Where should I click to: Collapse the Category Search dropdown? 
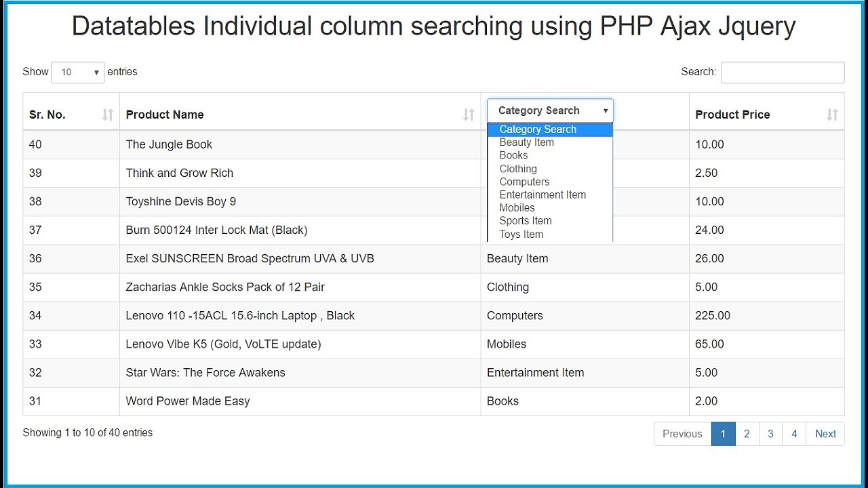pos(550,110)
